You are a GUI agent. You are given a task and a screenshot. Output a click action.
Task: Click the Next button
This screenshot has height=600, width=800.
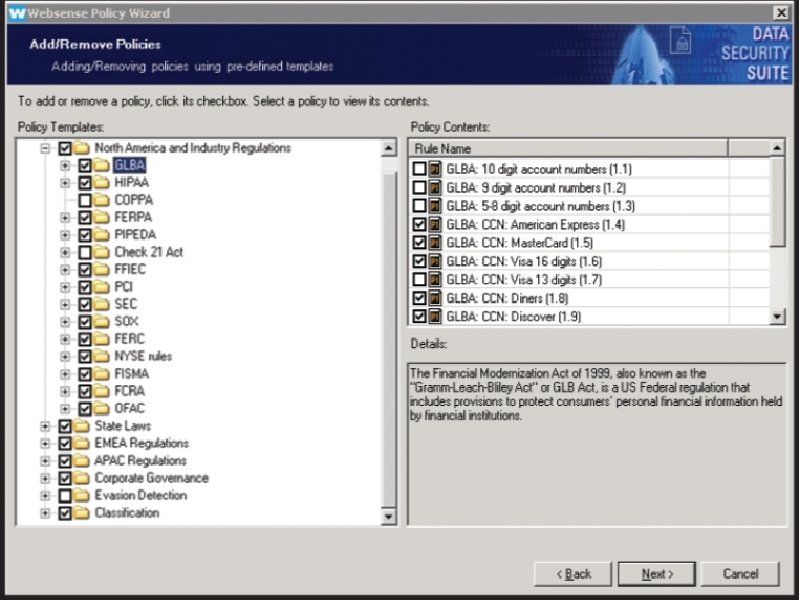click(657, 574)
